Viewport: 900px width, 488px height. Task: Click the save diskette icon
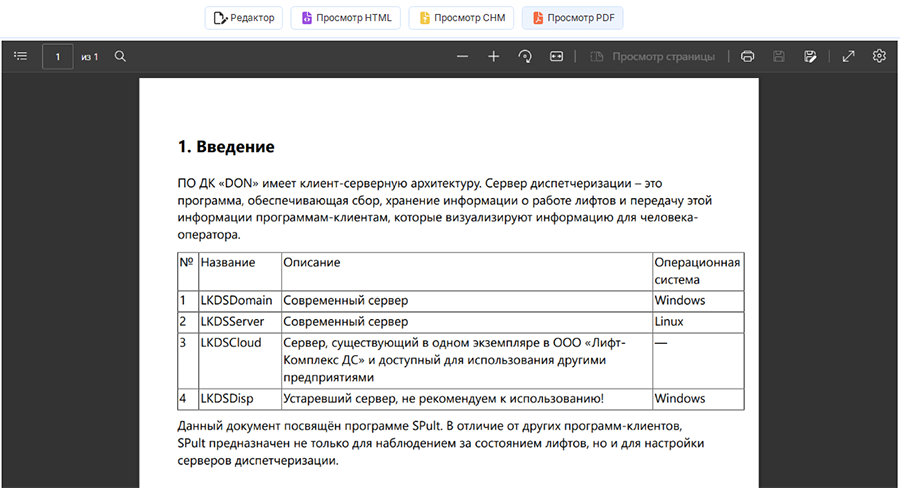pos(778,56)
